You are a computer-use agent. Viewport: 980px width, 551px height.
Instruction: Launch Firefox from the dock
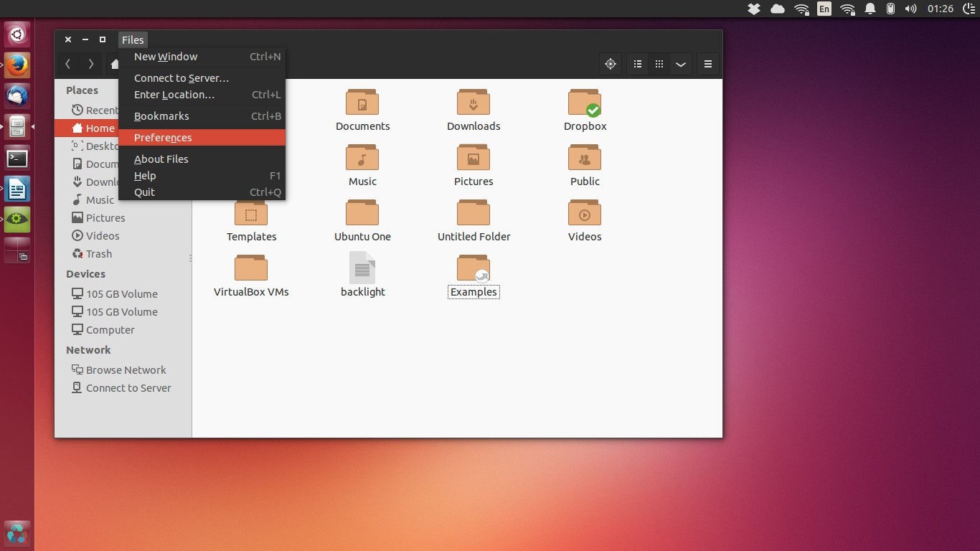(x=17, y=65)
